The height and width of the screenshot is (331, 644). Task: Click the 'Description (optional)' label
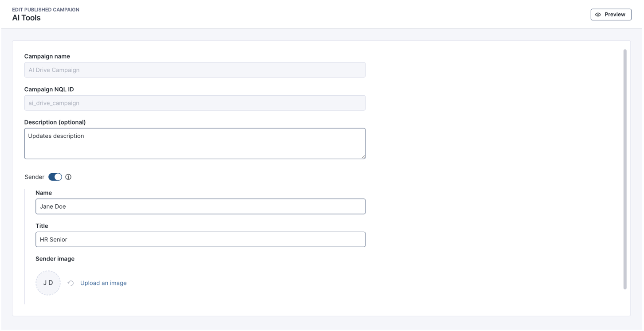(55, 122)
